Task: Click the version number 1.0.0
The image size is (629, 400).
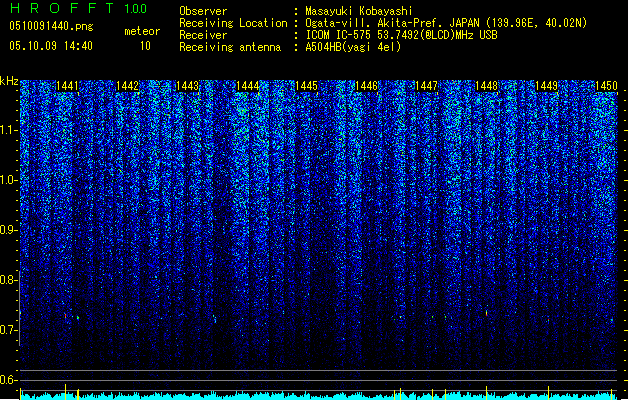Action: [x=136, y=9]
